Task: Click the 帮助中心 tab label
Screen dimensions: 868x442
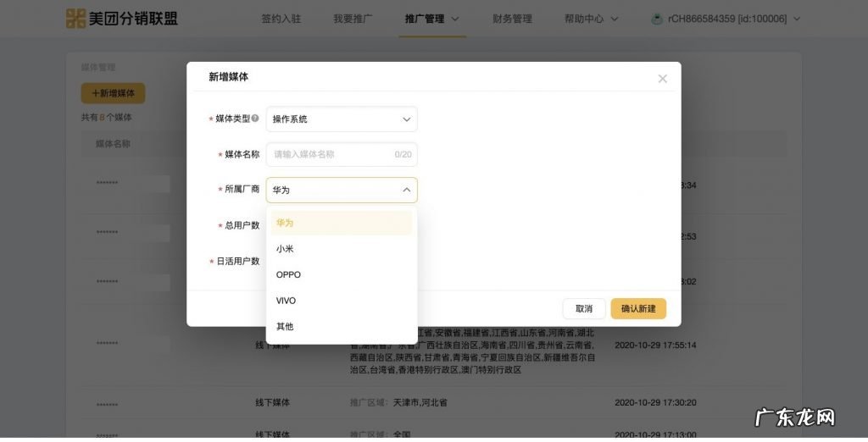Action: click(x=584, y=19)
